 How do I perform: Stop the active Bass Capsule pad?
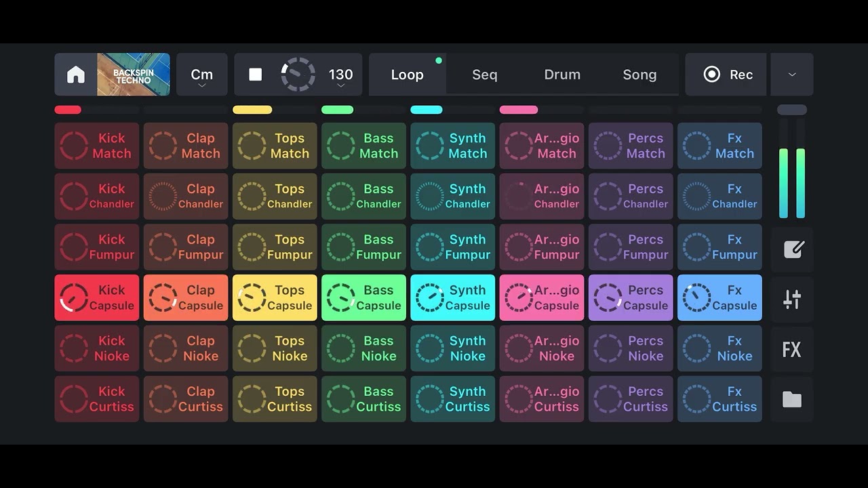tap(363, 298)
